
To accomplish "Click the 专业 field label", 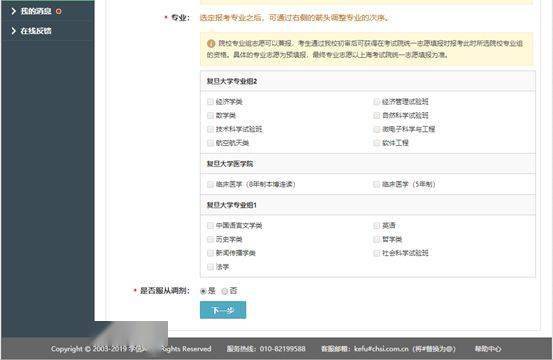I will (x=181, y=18).
